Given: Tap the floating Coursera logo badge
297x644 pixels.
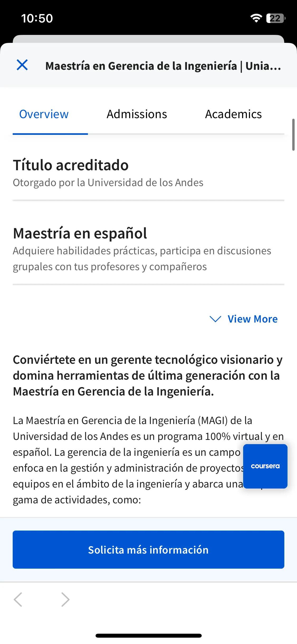Looking at the screenshot, I should pos(265,466).
